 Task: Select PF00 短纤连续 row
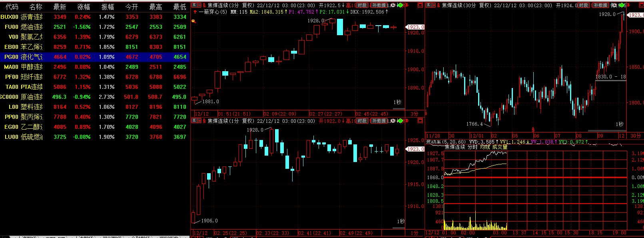pyautogui.click(x=95, y=77)
